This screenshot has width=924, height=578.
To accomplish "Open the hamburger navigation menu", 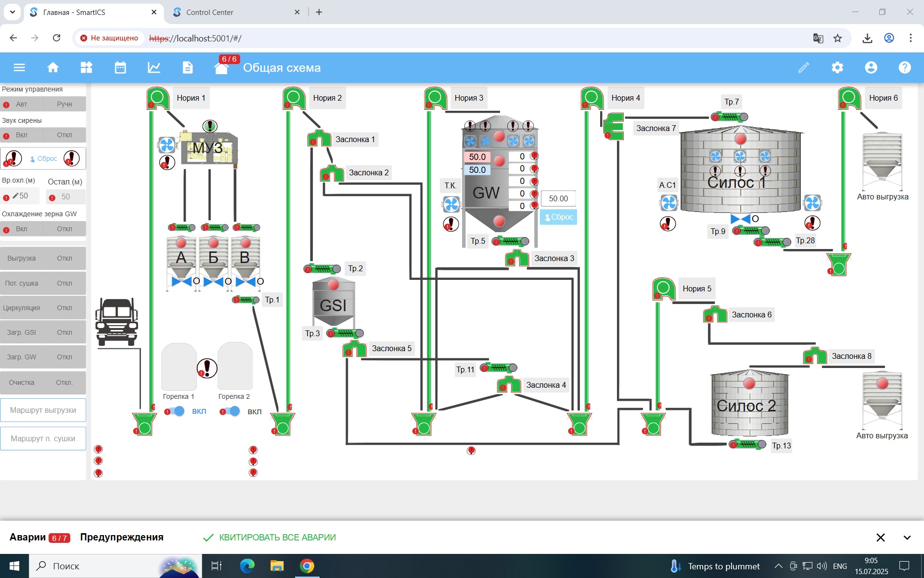I will tap(19, 67).
